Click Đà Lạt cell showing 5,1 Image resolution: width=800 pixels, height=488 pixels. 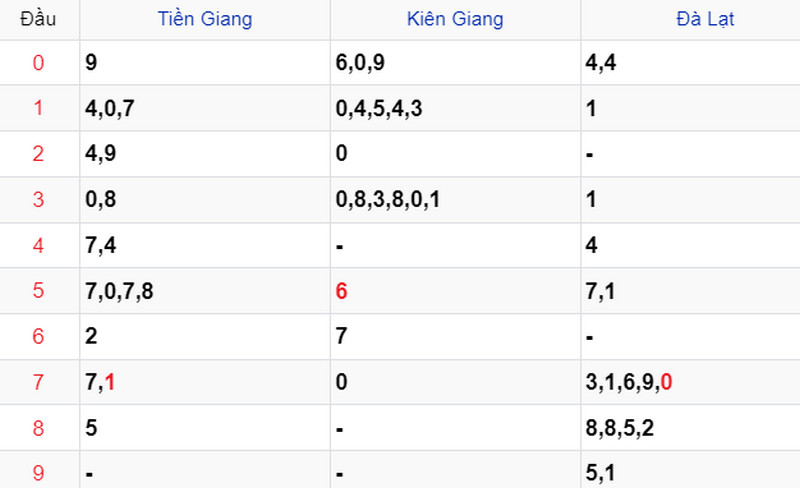(x=691, y=470)
